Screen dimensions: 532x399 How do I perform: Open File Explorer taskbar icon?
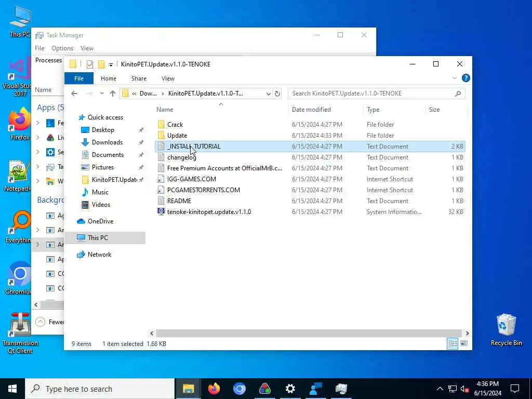(x=188, y=389)
